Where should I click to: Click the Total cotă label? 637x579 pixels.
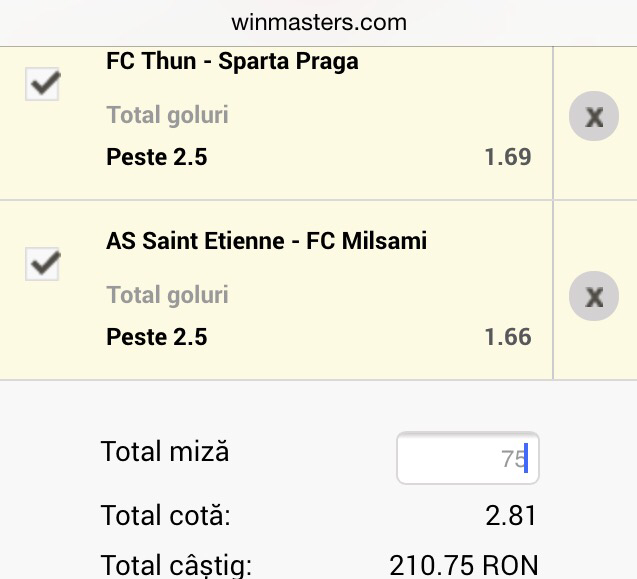[165, 517]
